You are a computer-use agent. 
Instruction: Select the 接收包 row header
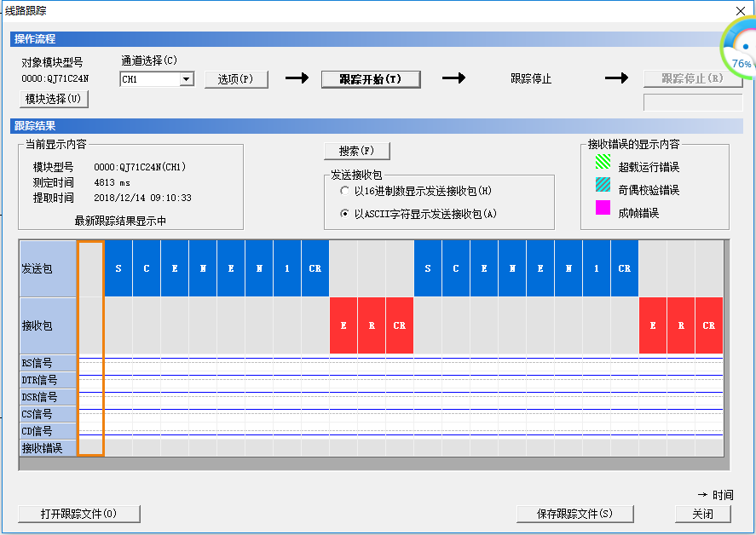click(x=48, y=325)
